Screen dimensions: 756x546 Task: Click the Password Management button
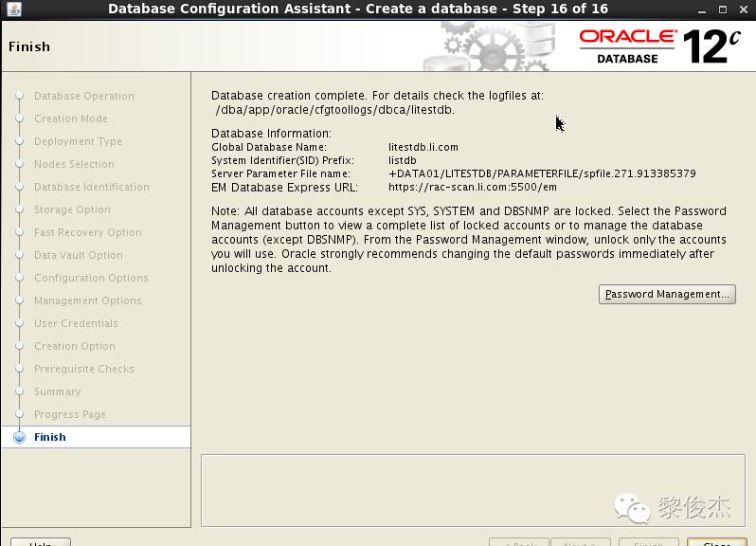667,294
